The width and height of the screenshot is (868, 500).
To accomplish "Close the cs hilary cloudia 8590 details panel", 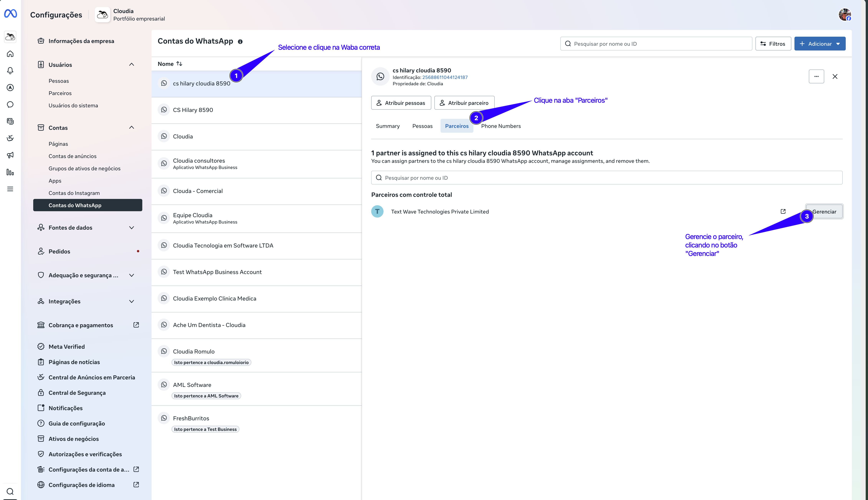I will tap(835, 76).
